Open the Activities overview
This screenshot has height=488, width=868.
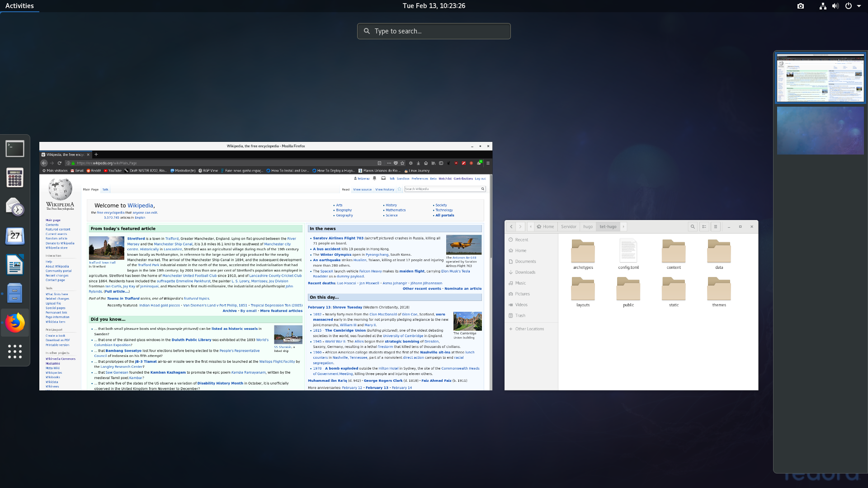(19, 5)
